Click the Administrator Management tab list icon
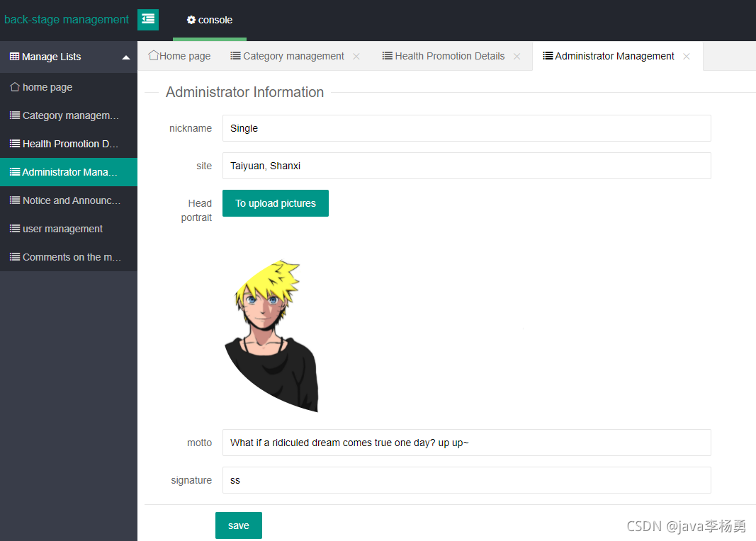 click(548, 55)
